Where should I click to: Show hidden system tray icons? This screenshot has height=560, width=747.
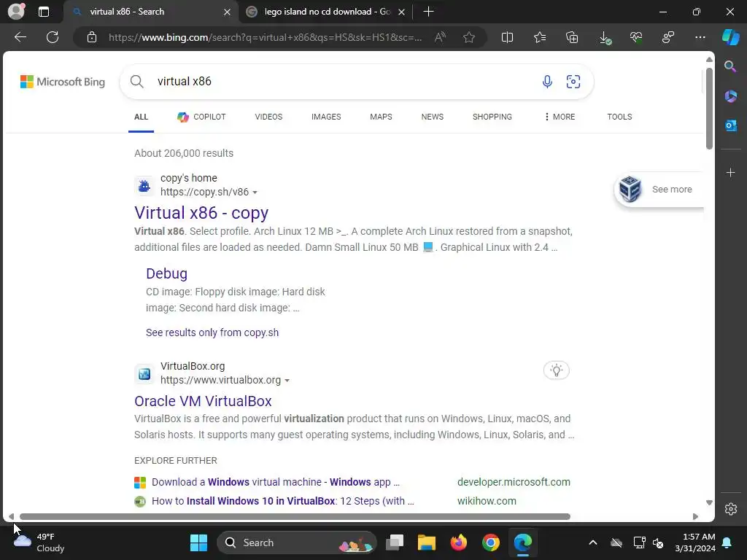[x=592, y=542]
